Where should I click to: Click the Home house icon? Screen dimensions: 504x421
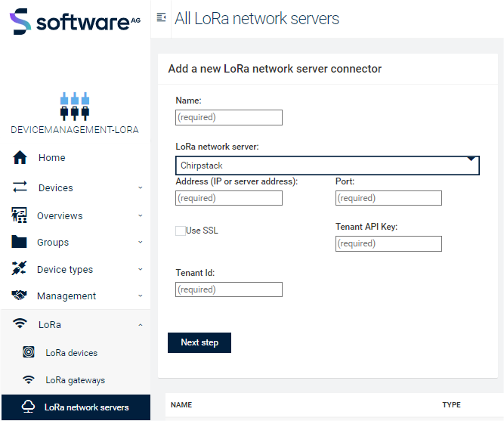[20, 158]
